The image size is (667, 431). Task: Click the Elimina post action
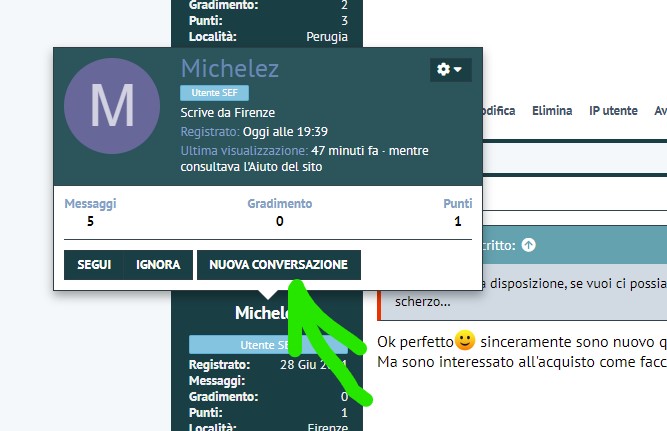point(552,111)
